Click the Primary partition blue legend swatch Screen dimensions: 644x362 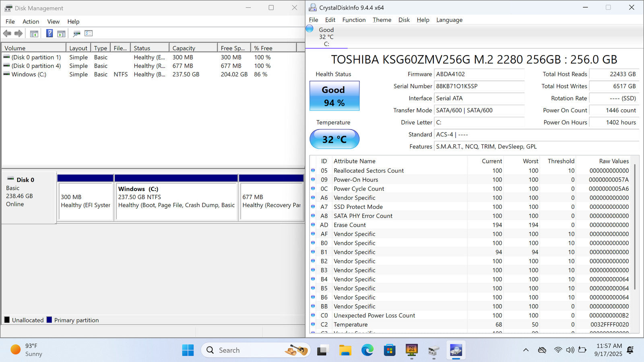(x=49, y=320)
